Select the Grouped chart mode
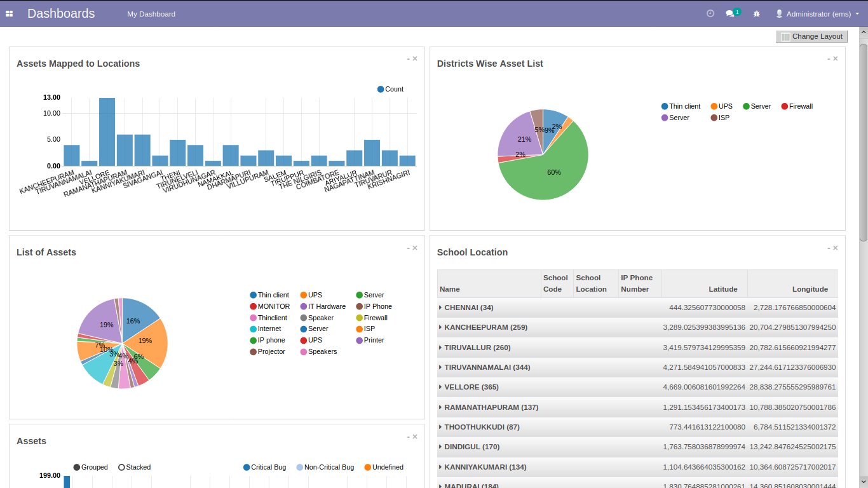This screenshot has width=868, height=488. point(90,467)
